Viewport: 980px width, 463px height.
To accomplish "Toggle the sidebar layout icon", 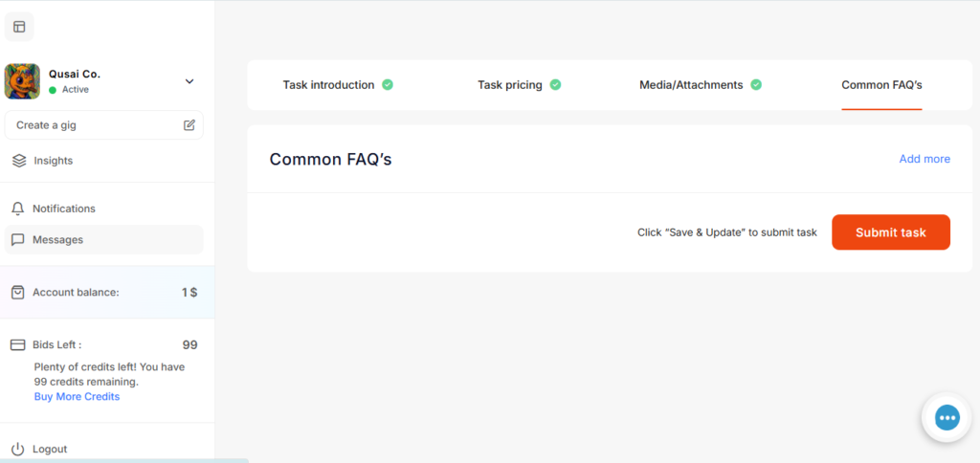I will 19,27.
